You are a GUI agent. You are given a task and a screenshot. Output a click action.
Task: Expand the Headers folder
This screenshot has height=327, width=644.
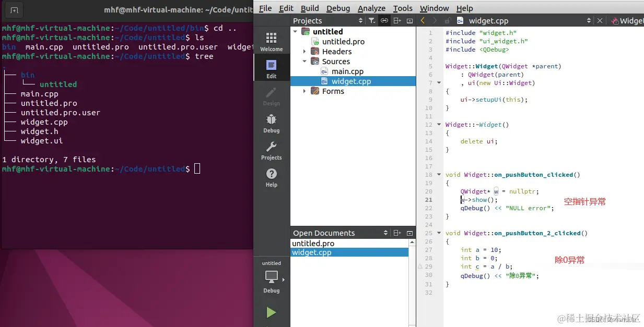tap(305, 52)
